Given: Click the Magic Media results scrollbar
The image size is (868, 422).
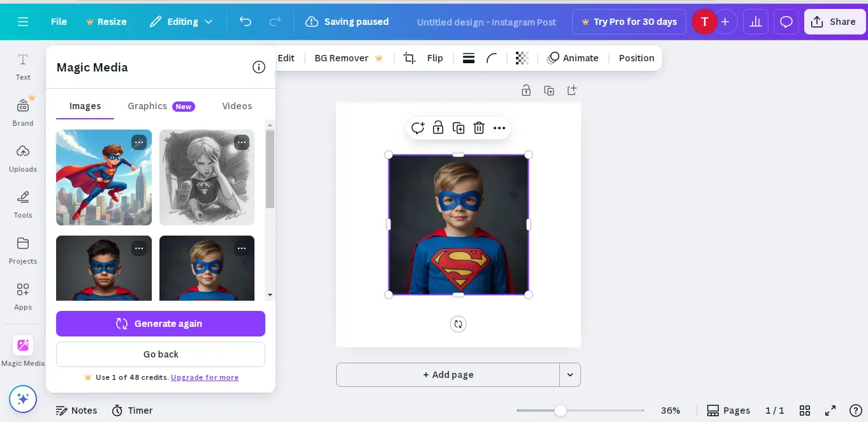Looking at the screenshot, I should point(270,169).
